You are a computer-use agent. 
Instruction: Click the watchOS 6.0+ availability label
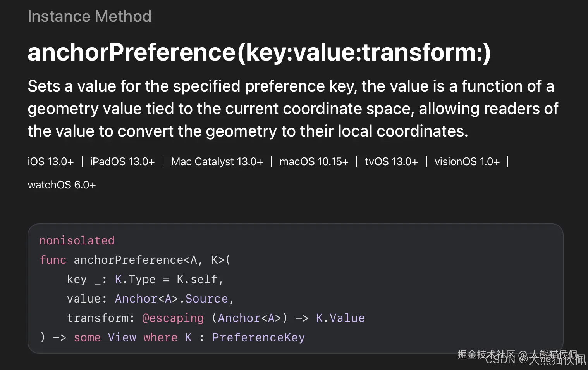[x=62, y=185]
